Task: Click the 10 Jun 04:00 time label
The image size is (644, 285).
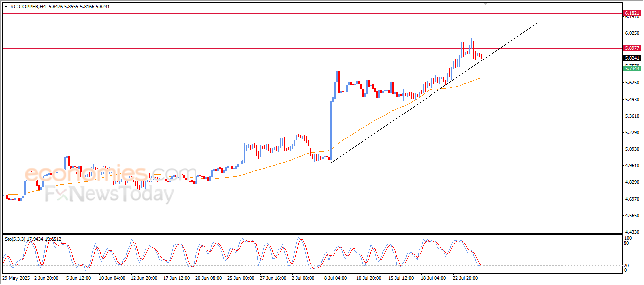Action: point(111,277)
